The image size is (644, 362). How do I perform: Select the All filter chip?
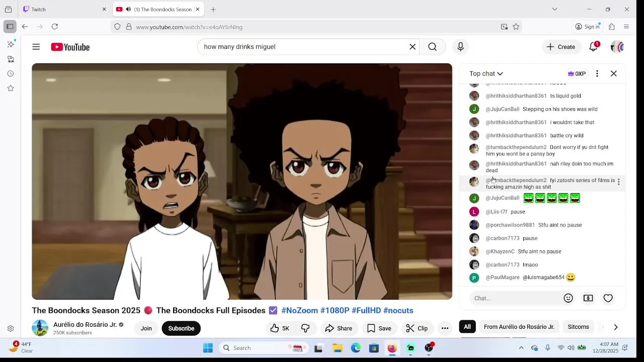coord(467,327)
